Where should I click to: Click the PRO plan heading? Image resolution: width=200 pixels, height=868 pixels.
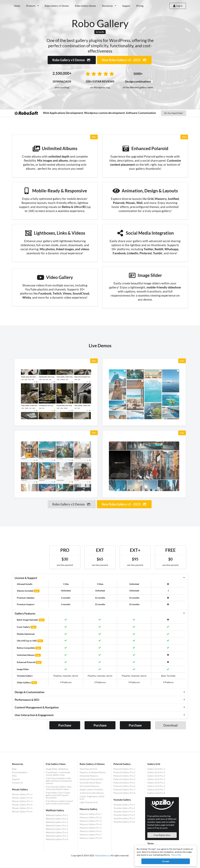65,550
